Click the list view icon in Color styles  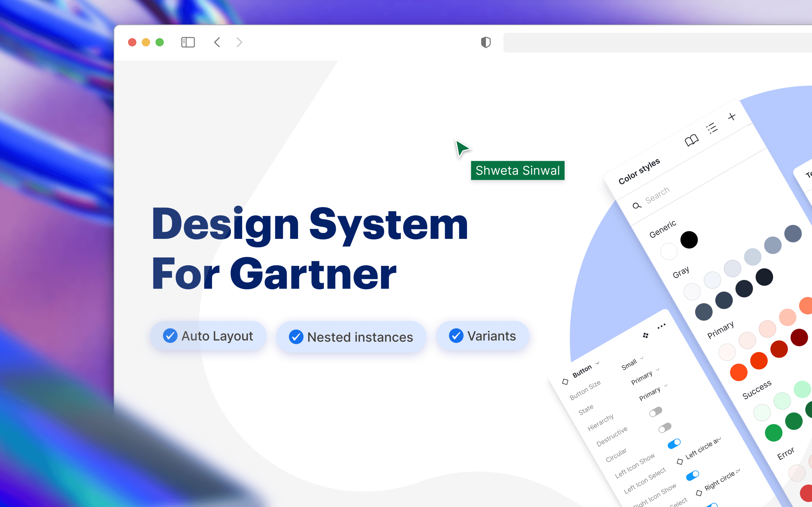[712, 128]
